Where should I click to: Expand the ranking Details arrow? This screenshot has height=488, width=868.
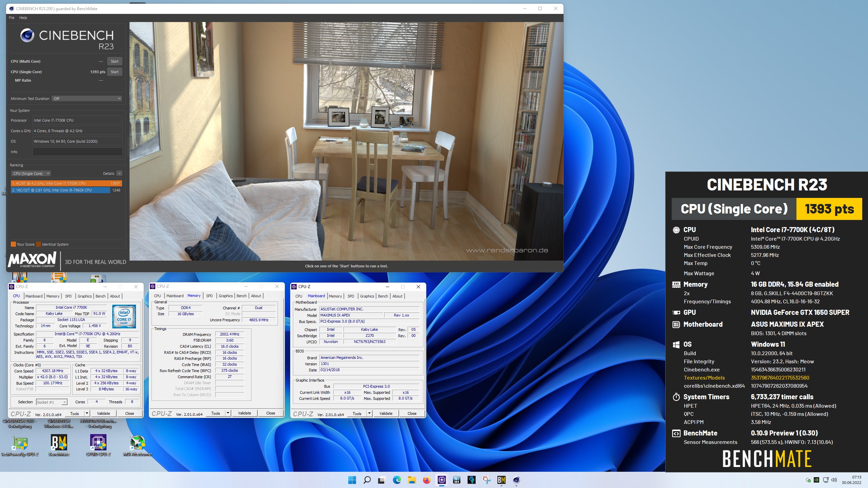click(x=119, y=174)
